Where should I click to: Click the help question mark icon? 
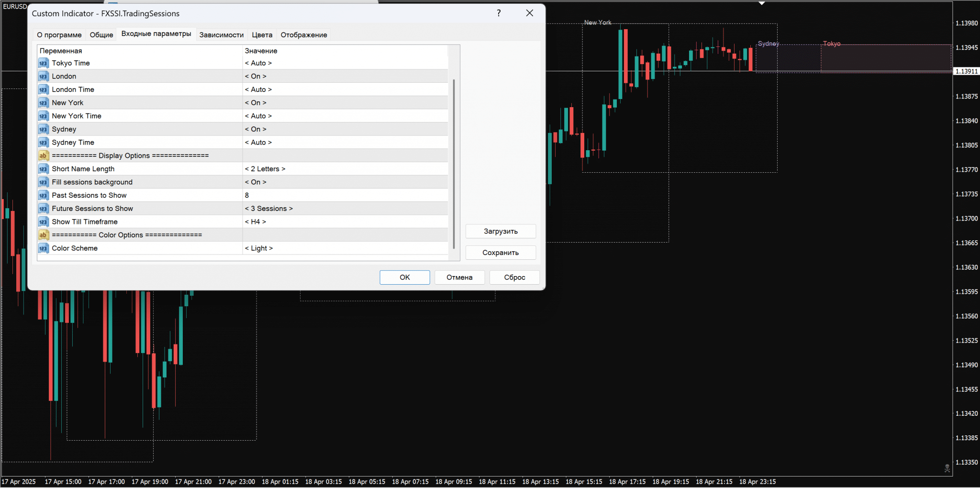499,13
